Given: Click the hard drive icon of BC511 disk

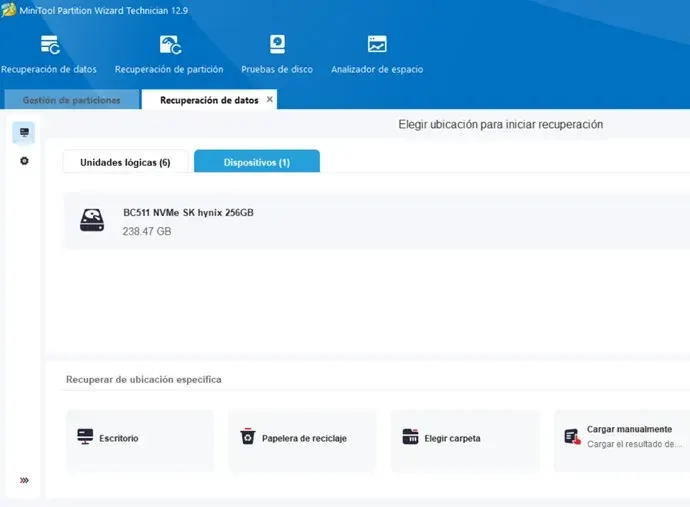Looking at the screenshot, I should [92, 220].
